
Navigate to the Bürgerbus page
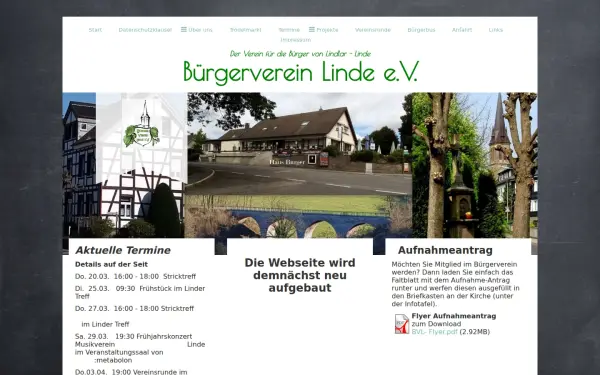point(421,30)
